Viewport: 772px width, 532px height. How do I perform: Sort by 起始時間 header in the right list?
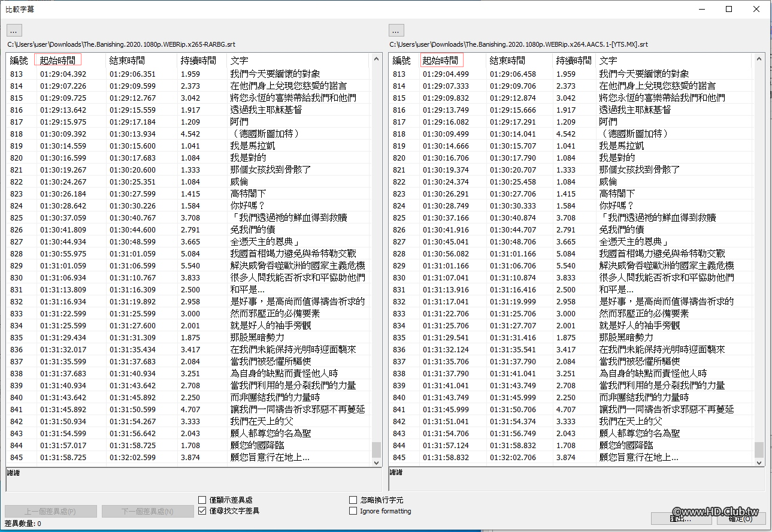tap(441, 61)
